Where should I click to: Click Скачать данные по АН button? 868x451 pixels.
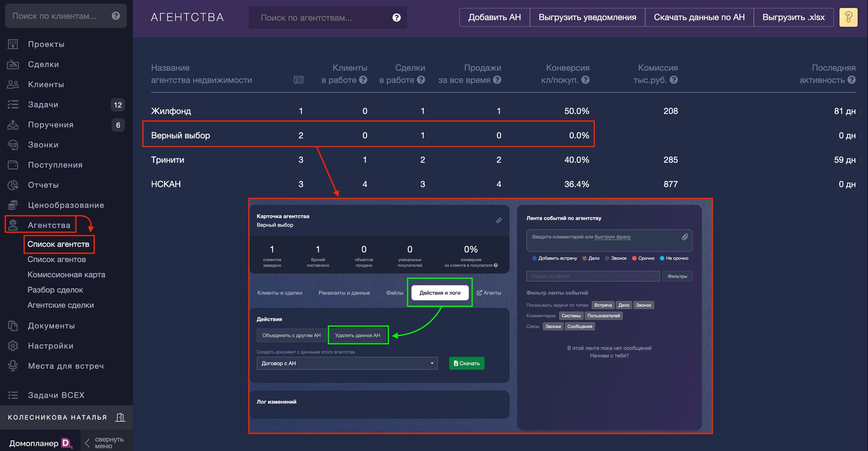click(x=699, y=17)
